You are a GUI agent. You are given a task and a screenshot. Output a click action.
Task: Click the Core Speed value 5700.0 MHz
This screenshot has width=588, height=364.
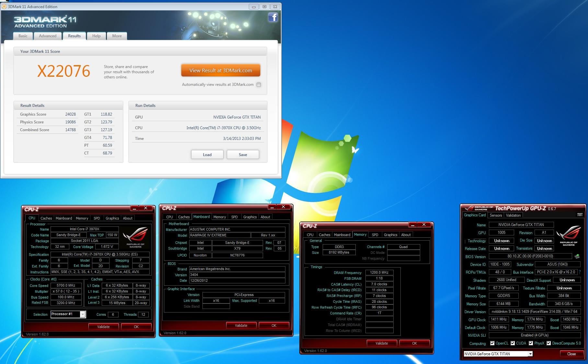[x=66, y=285]
